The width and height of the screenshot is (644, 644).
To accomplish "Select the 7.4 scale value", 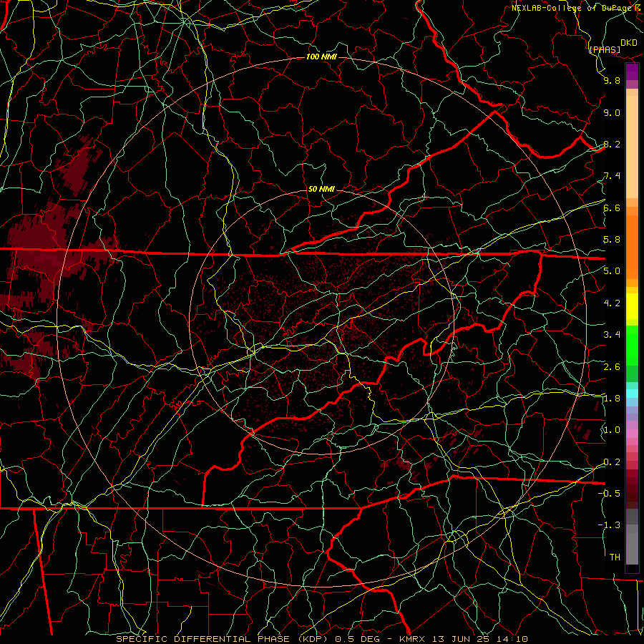I will tap(612, 176).
